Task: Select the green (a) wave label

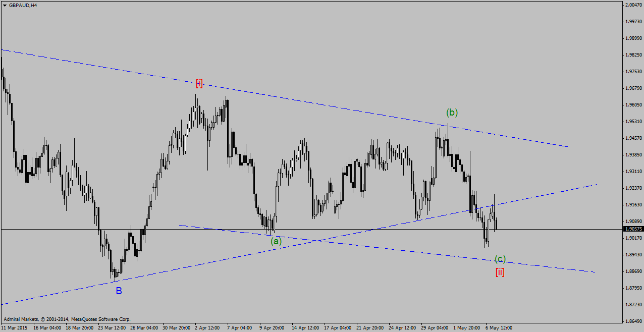Action: tap(276, 241)
